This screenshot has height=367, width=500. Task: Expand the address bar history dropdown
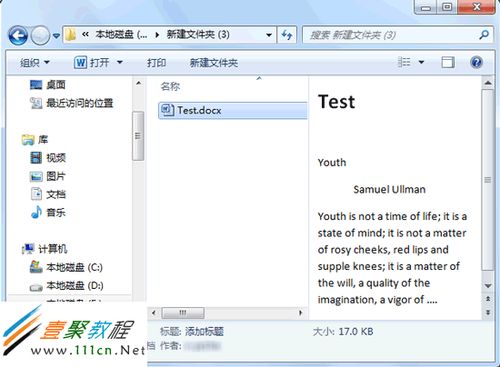[x=268, y=35]
